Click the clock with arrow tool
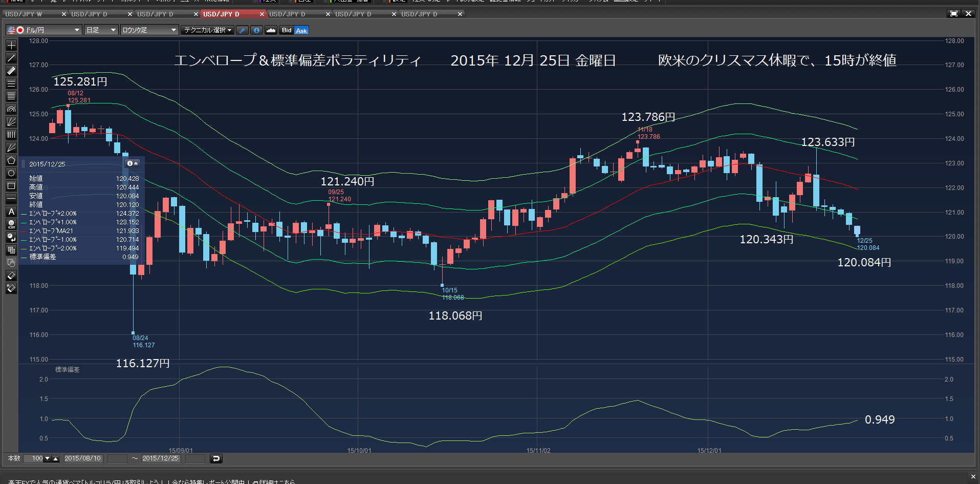This screenshot has height=484, width=980. pos(11,237)
